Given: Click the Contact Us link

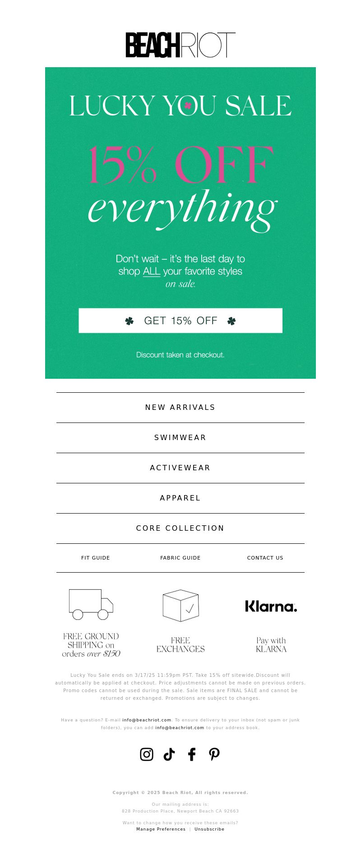Looking at the screenshot, I should click(x=265, y=558).
